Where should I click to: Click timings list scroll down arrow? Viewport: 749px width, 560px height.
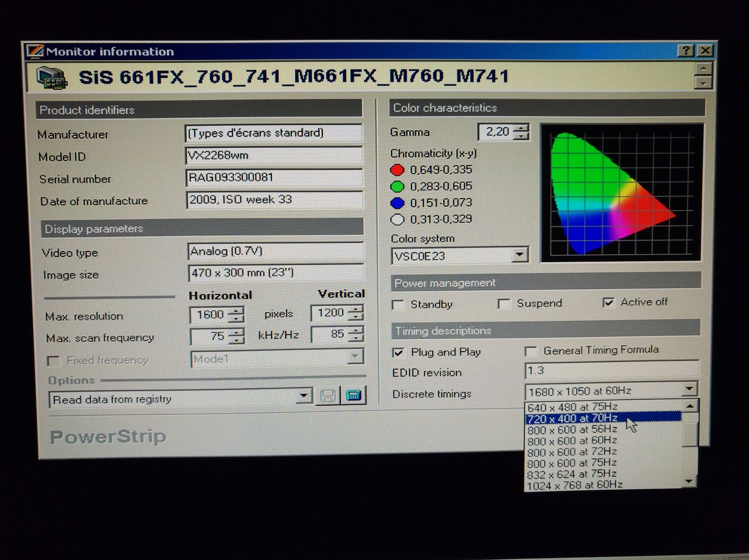(x=689, y=481)
